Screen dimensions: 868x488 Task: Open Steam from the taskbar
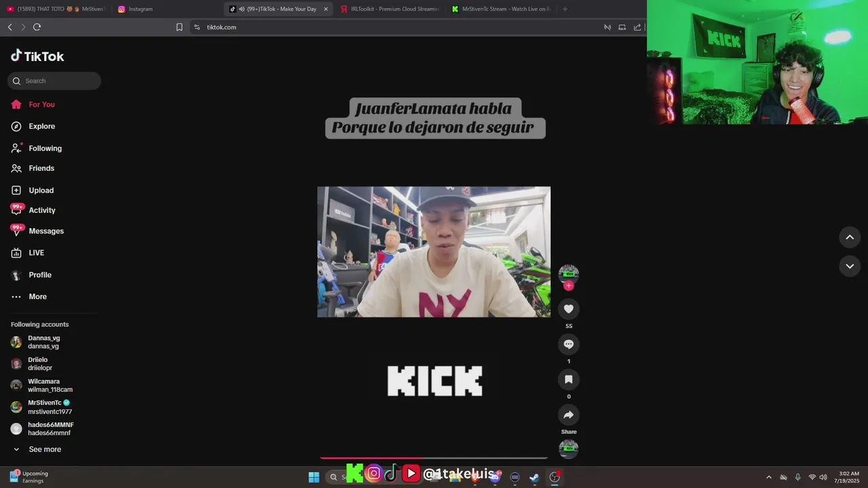(534, 477)
